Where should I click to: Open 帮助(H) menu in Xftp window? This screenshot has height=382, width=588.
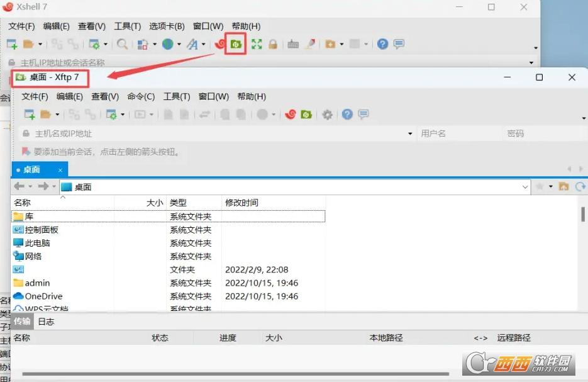point(252,96)
